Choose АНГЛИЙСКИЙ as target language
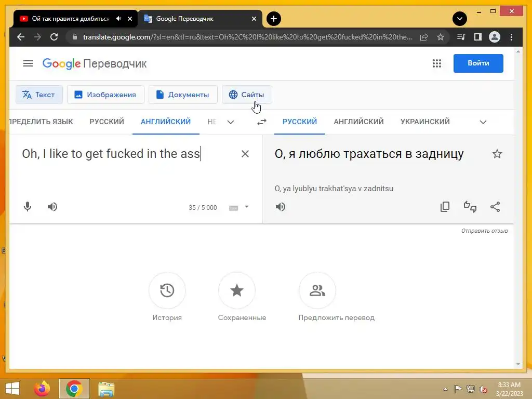Image resolution: width=532 pixels, height=399 pixels. 358,122
